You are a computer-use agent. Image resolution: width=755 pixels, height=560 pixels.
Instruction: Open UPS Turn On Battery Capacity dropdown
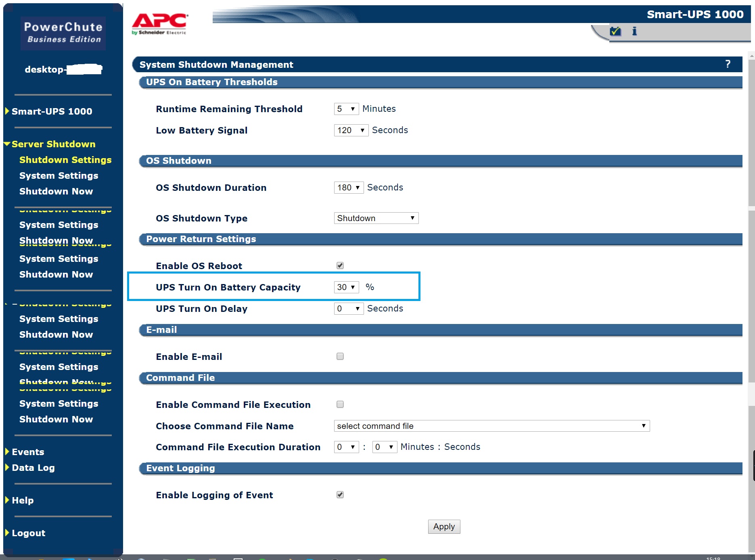(346, 287)
